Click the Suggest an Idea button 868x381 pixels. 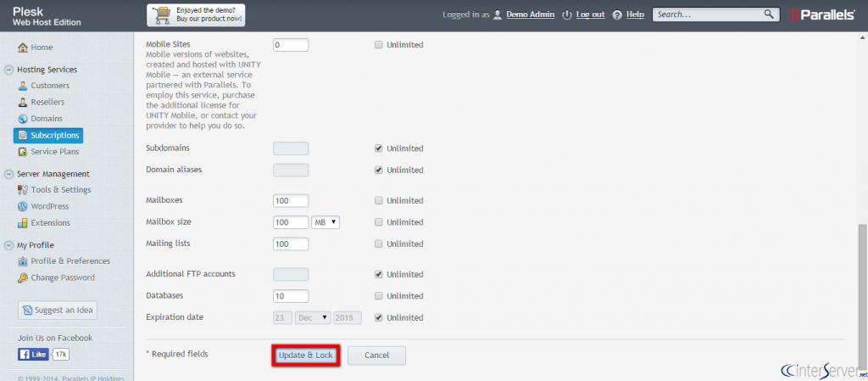pyautogui.click(x=58, y=311)
